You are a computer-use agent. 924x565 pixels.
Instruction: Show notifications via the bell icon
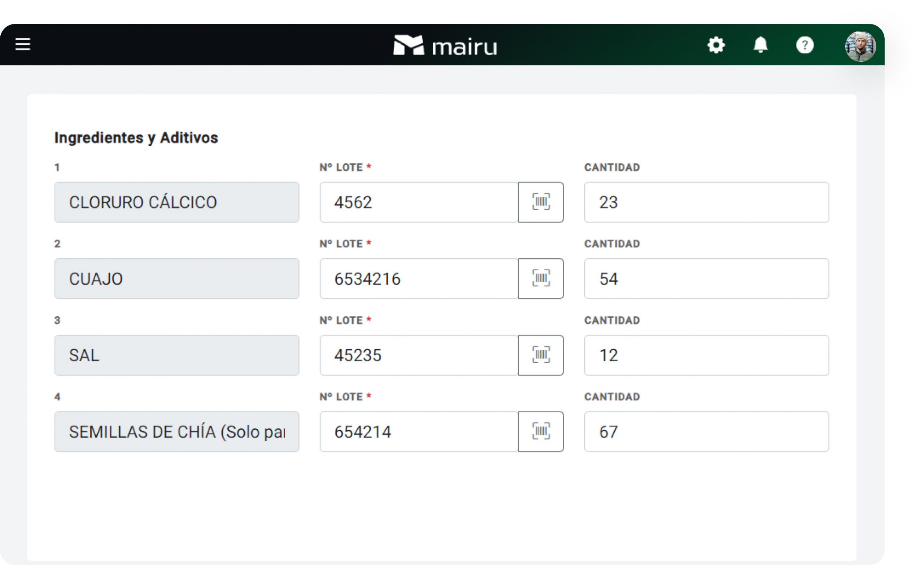[760, 45]
